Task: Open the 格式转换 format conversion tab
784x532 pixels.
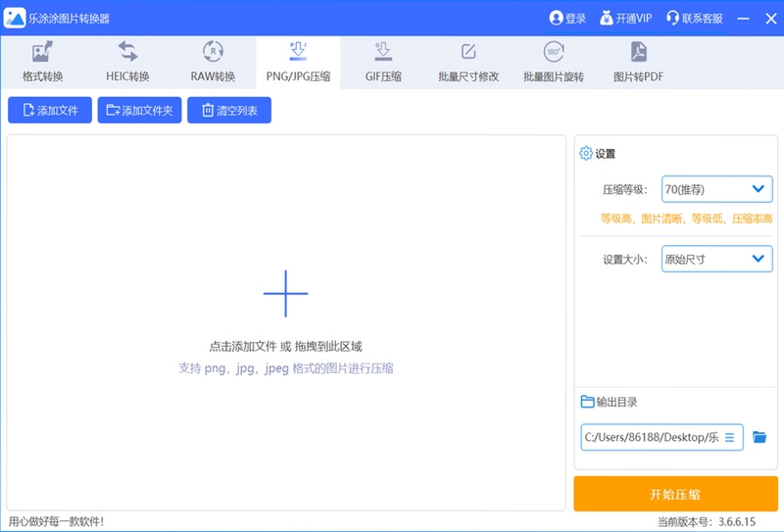Action: (42, 62)
